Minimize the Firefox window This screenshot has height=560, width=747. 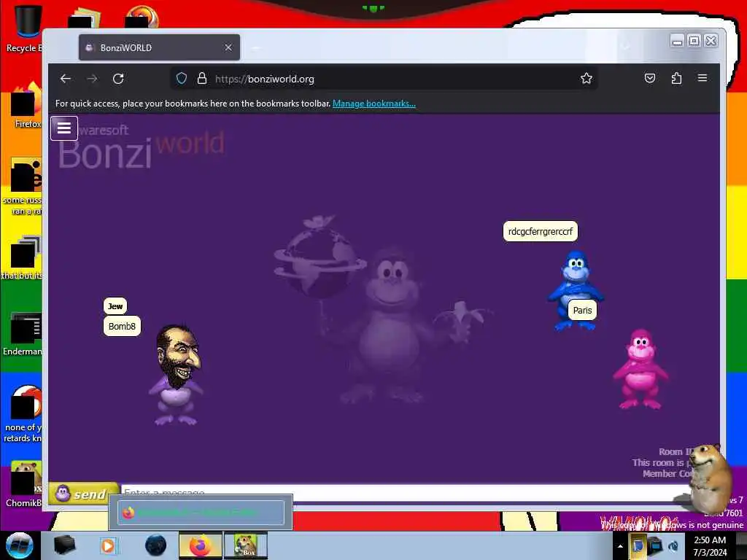pos(677,41)
